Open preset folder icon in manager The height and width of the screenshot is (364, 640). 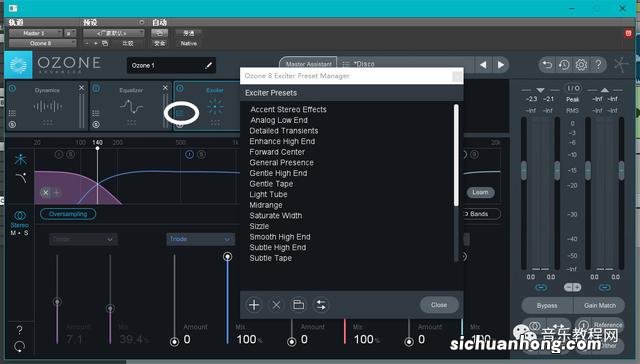pyautogui.click(x=298, y=305)
